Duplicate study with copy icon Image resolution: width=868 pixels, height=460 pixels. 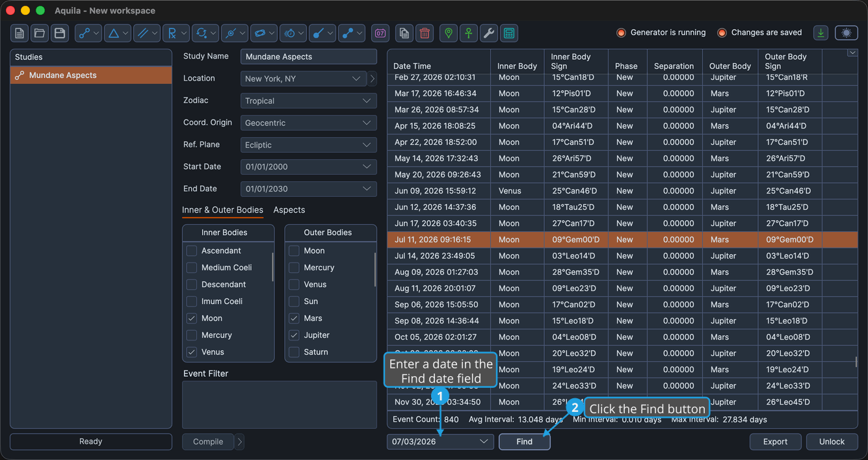point(404,33)
